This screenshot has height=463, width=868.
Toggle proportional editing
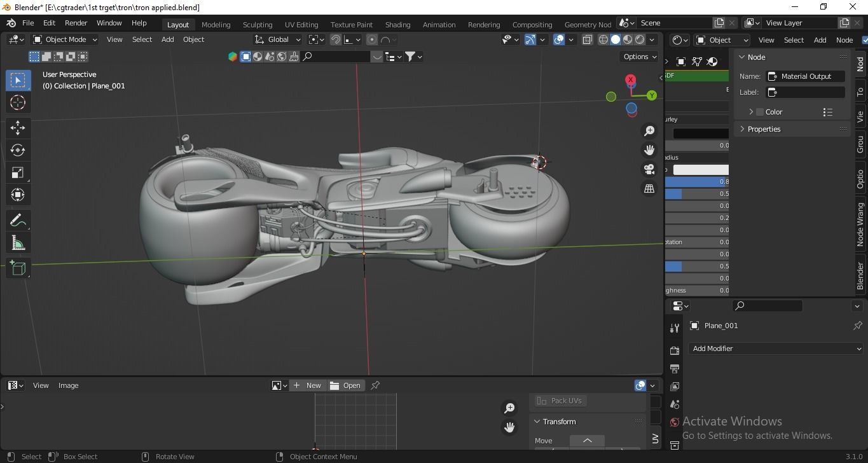pyautogui.click(x=372, y=39)
